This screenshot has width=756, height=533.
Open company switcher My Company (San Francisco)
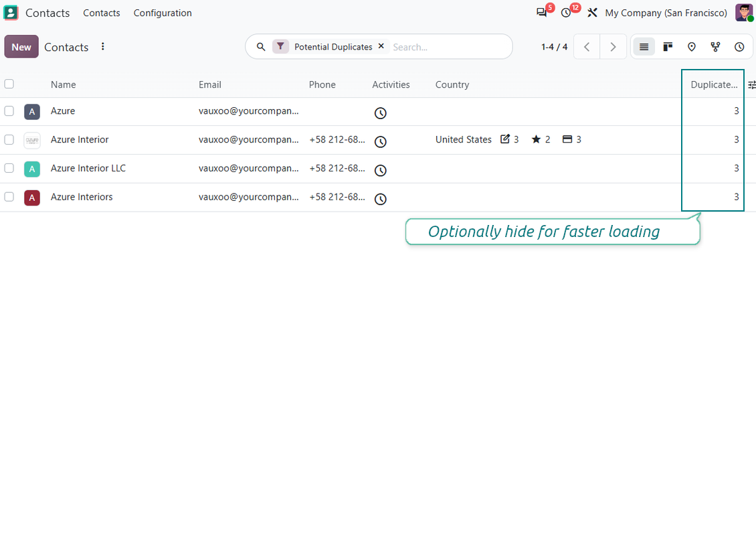point(666,13)
